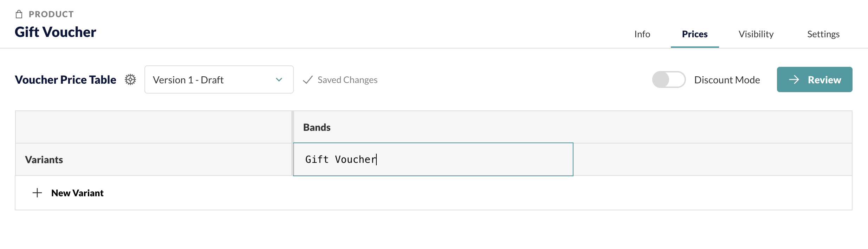
Task: Click the Voucher Price Table heading
Action: click(65, 80)
